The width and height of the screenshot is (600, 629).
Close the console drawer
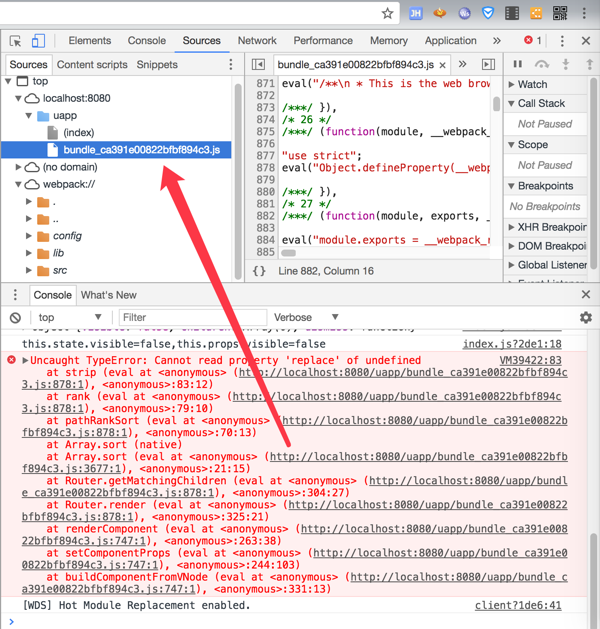coord(586,294)
